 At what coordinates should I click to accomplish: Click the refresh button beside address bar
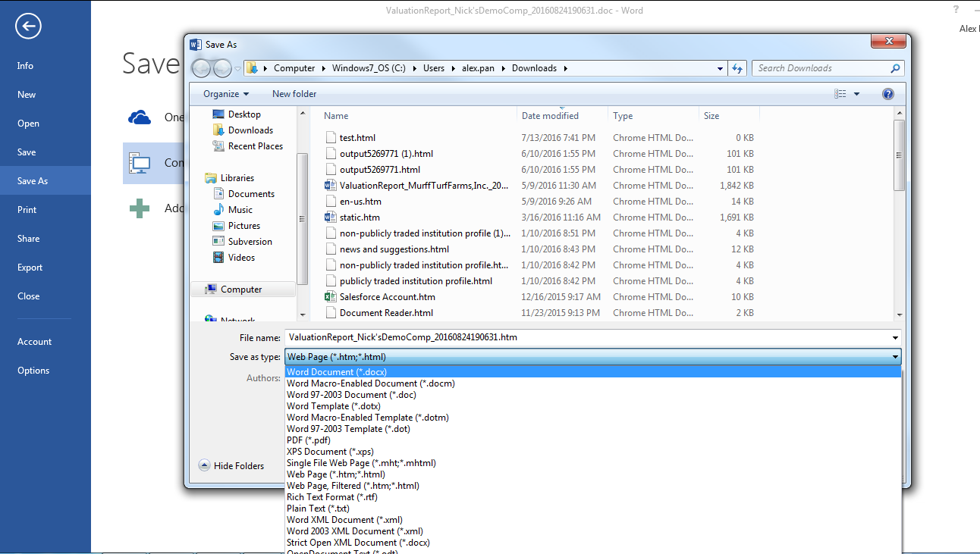click(x=737, y=68)
